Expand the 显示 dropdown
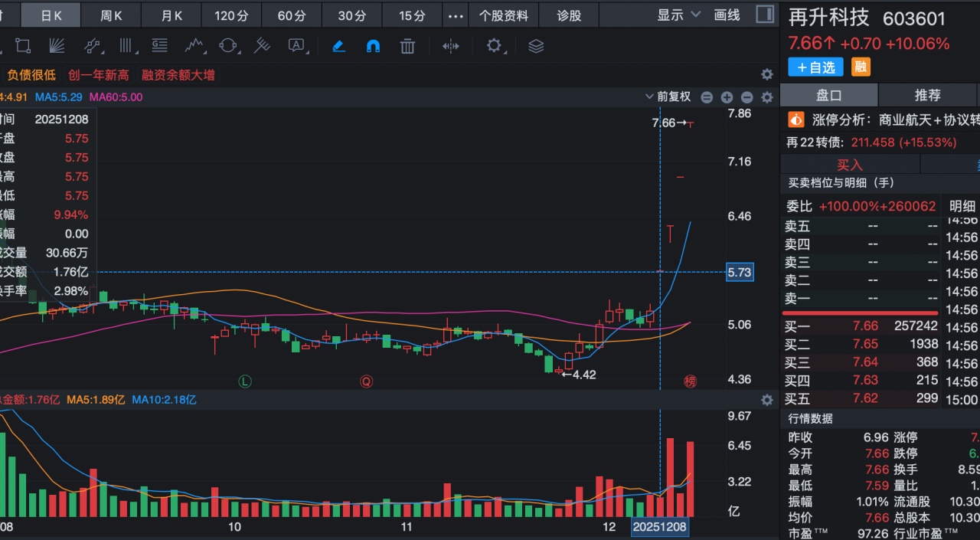Screen dimensions: 980x540 [x=678, y=15]
